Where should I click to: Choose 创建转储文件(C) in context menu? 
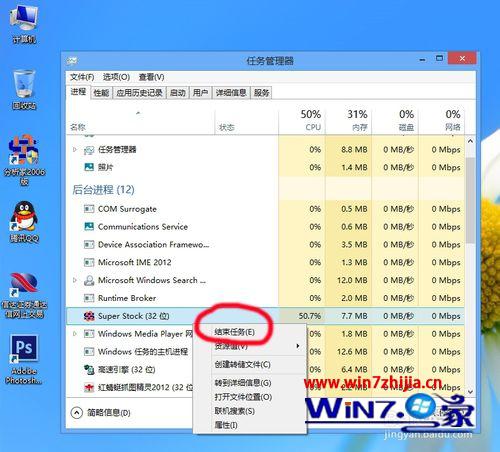[x=242, y=365]
